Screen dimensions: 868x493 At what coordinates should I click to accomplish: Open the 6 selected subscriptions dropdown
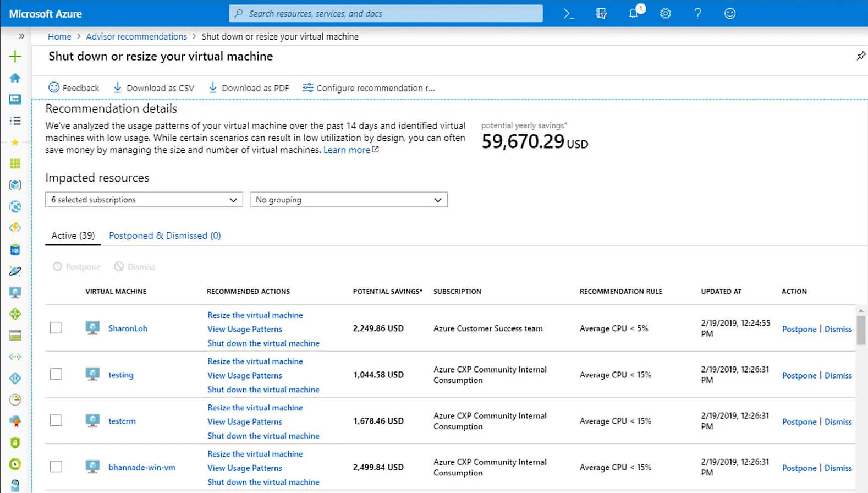click(x=144, y=200)
